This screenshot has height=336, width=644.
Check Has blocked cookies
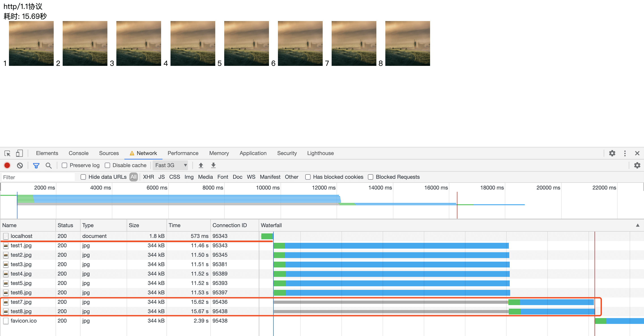tap(308, 177)
